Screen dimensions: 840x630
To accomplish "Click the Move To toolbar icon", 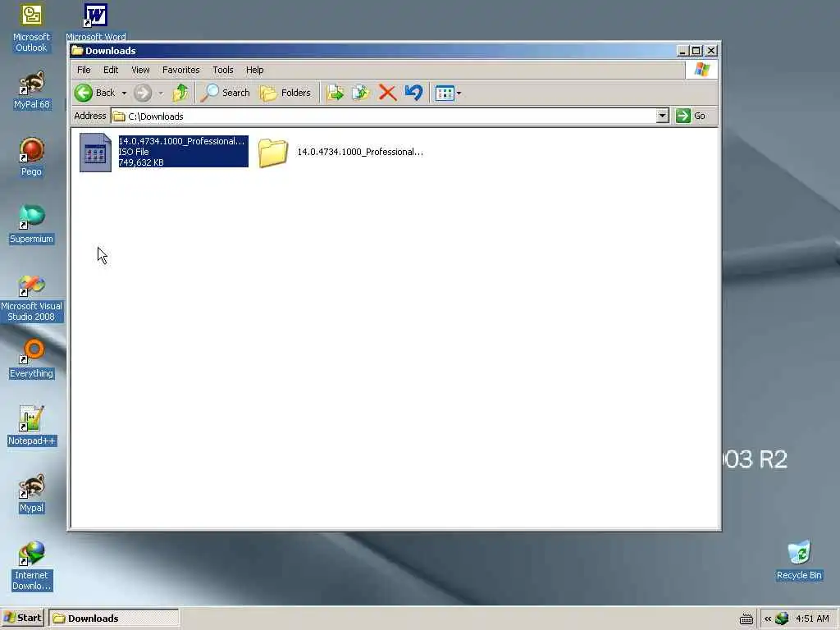I will click(x=336, y=93).
